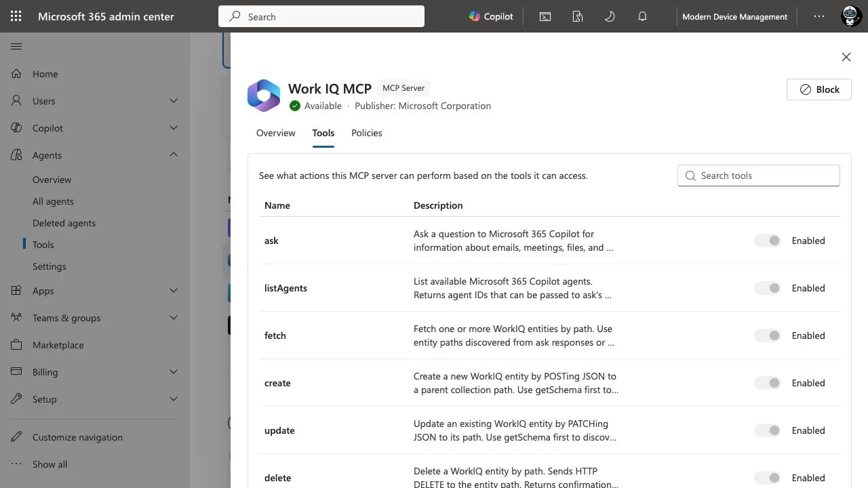Expand the Setup navigation group

pyautogui.click(x=174, y=399)
